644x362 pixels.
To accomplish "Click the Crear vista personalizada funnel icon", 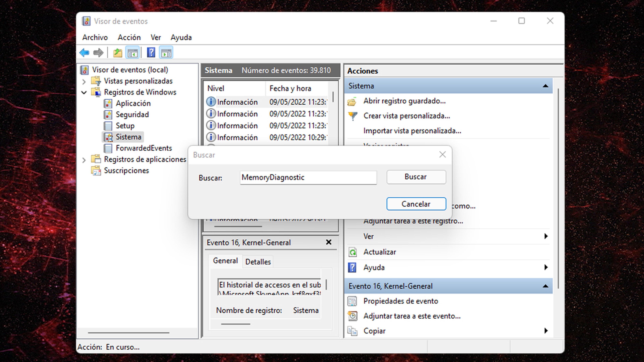I will tap(353, 116).
